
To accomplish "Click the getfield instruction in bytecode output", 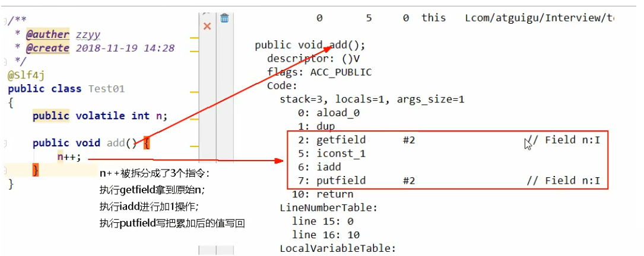I will pos(341,140).
